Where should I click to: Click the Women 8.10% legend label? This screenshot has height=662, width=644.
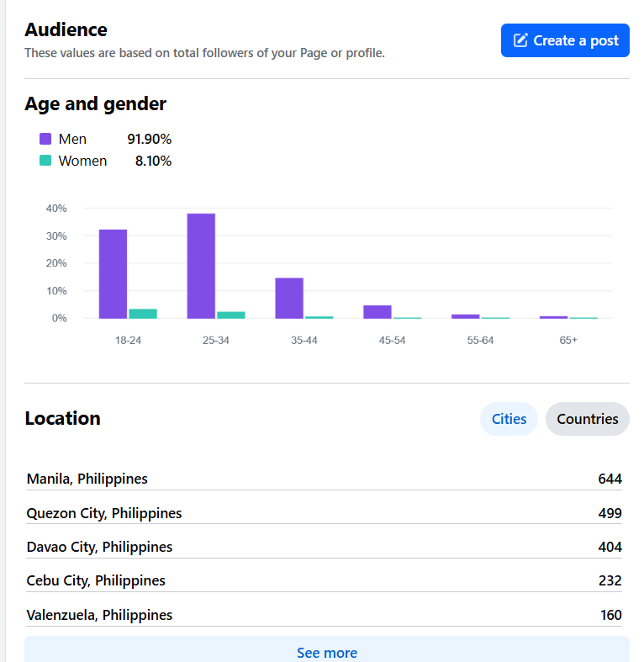click(82, 161)
